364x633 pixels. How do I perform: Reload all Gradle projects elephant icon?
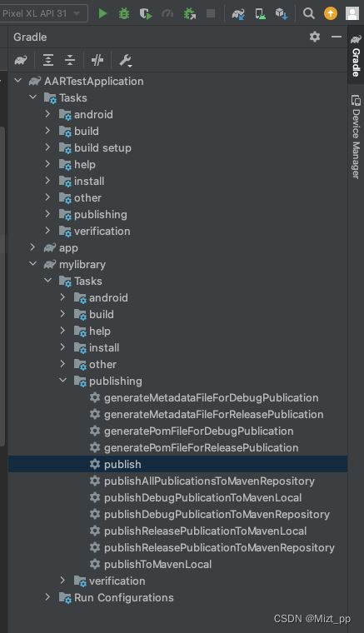(21, 61)
